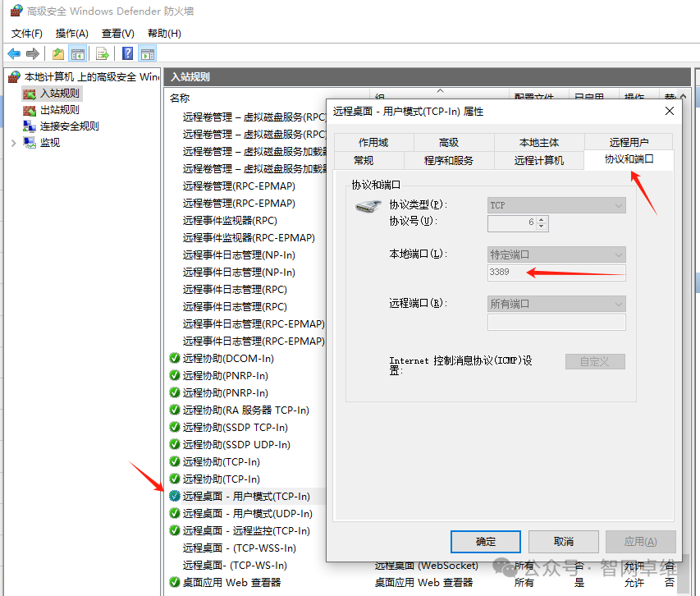Screen dimensions: 700x596
Task: Click the empty remote port field
Action: click(556, 322)
